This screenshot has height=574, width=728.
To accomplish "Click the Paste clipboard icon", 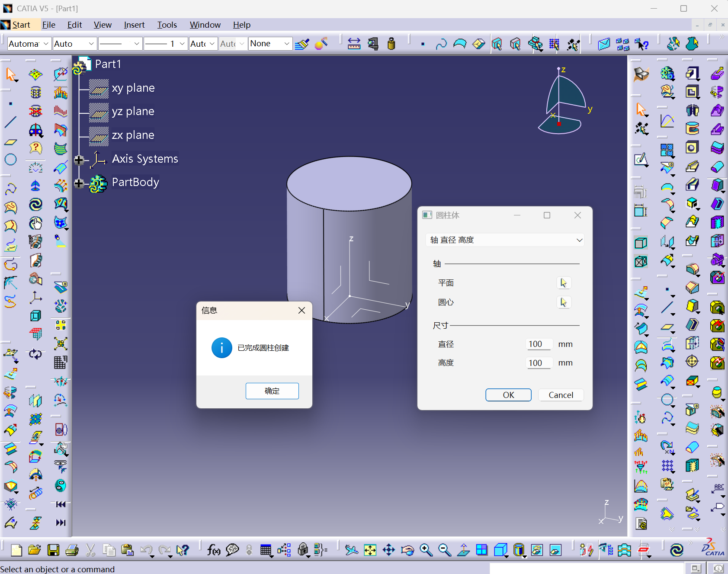I will coord(127,550).
